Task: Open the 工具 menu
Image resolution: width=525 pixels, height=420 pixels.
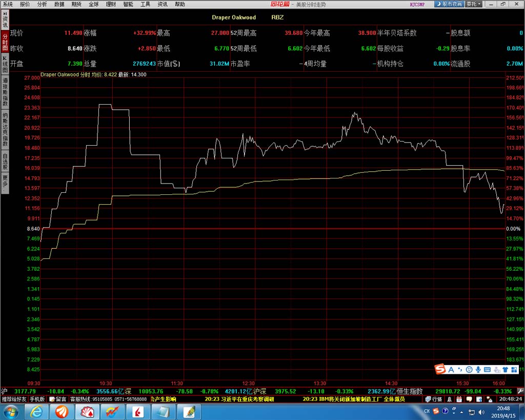Action: click(x=145, y=4)
